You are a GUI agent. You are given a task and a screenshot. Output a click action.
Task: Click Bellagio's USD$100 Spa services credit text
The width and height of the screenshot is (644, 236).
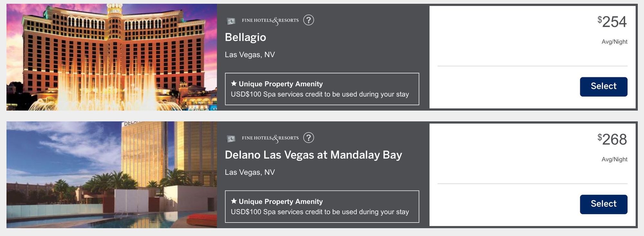320,94
